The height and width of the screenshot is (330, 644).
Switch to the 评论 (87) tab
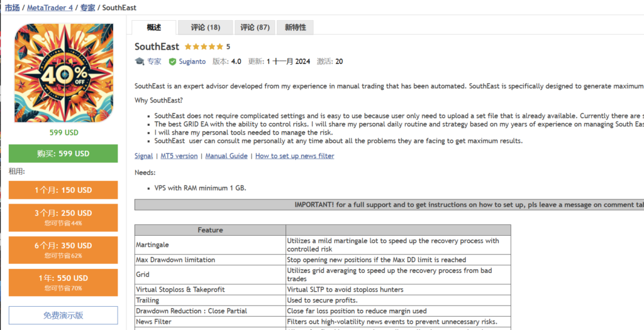click(255, 28)
